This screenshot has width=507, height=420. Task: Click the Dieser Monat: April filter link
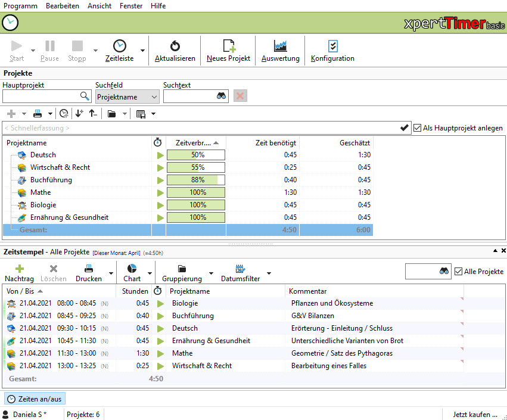[x=116, y=253]
